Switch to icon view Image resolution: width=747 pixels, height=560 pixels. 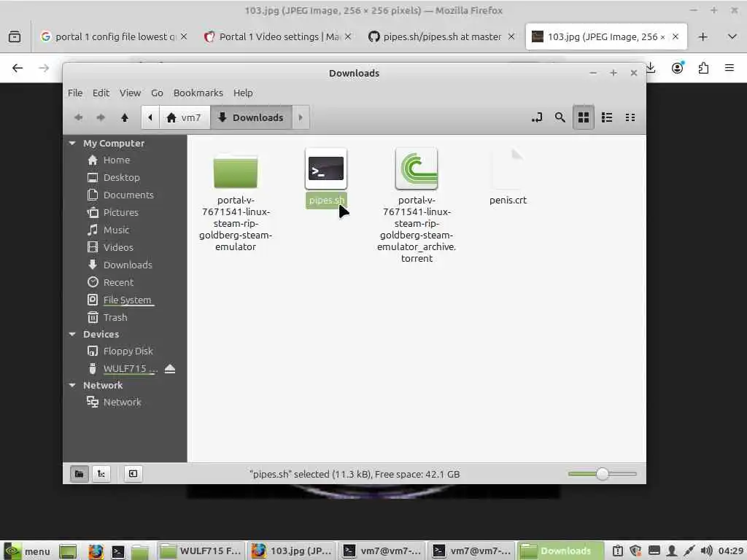point(583,117)
